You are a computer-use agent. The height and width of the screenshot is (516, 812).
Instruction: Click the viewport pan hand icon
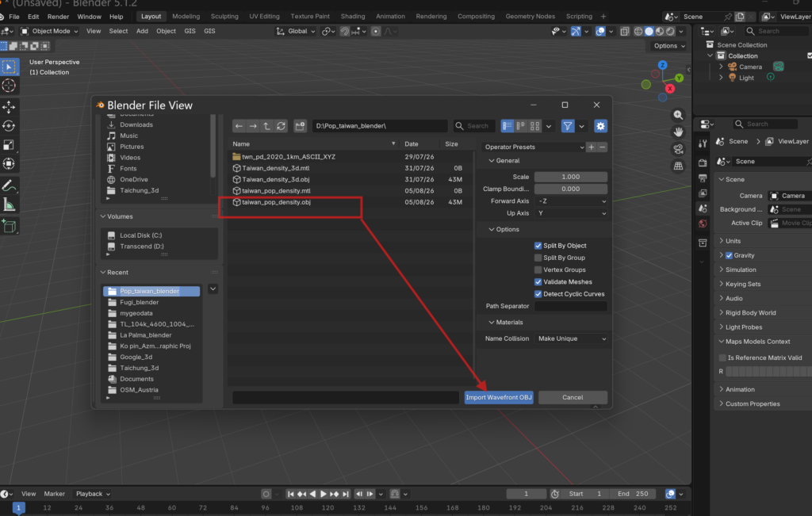coord(678,132)
